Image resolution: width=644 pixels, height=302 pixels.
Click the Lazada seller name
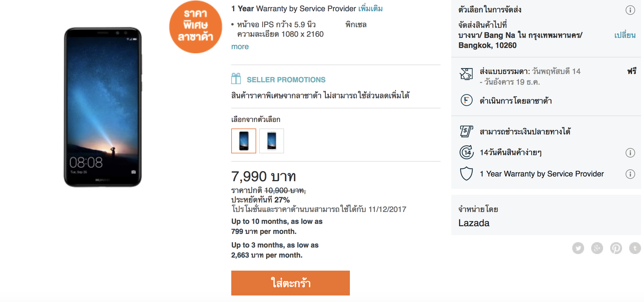[474, 223]
